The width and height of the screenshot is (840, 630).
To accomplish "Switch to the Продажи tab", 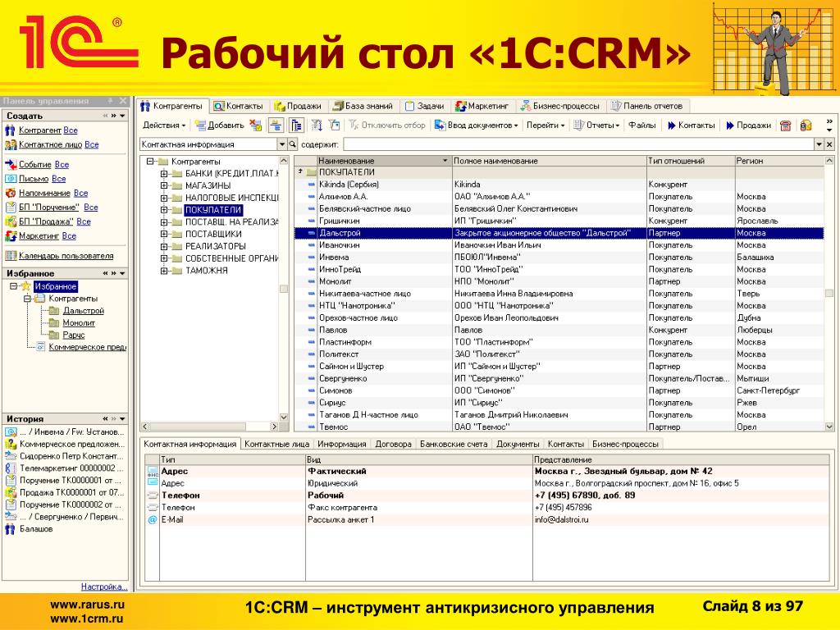I will [297, 106].
